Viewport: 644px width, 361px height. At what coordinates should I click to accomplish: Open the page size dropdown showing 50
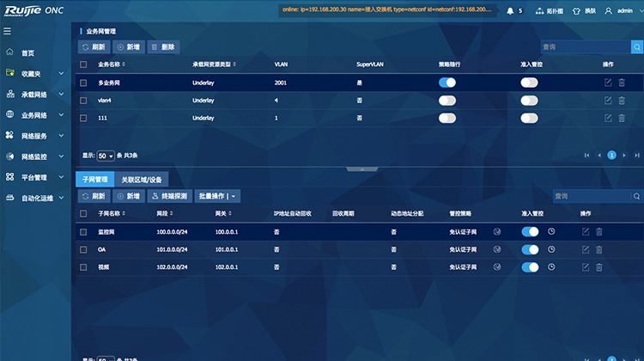tap(106, 156)
